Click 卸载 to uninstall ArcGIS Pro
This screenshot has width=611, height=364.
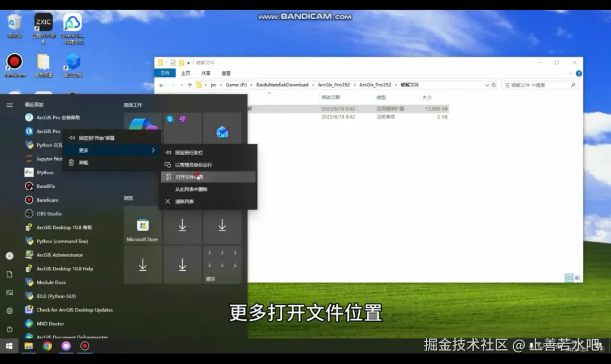coord(82,162)
